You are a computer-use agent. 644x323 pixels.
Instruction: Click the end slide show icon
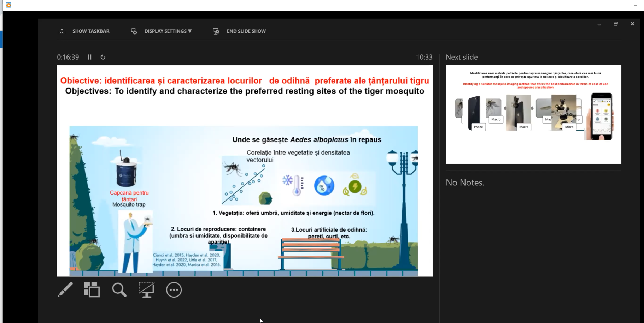[x=216, y=31]
